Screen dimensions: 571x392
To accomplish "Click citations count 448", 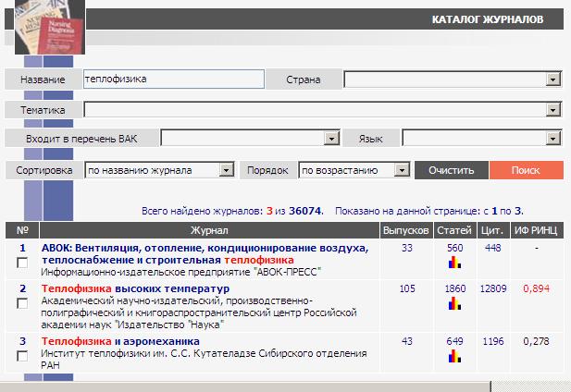I will pyautogui.click(x=493, y=248).
